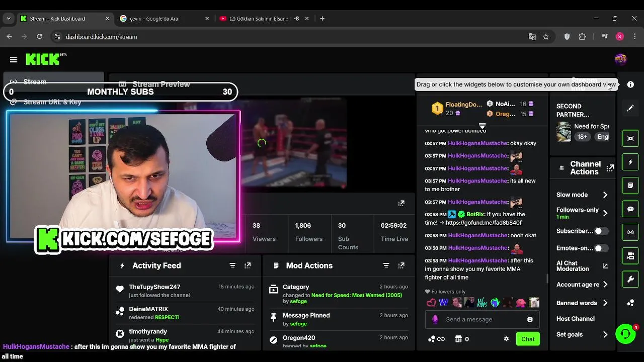Image resolution: width=644 pixels, height=362 pixels.
Task: Open Need for Speed: Most Wanted link
Action: pos(357,295)
